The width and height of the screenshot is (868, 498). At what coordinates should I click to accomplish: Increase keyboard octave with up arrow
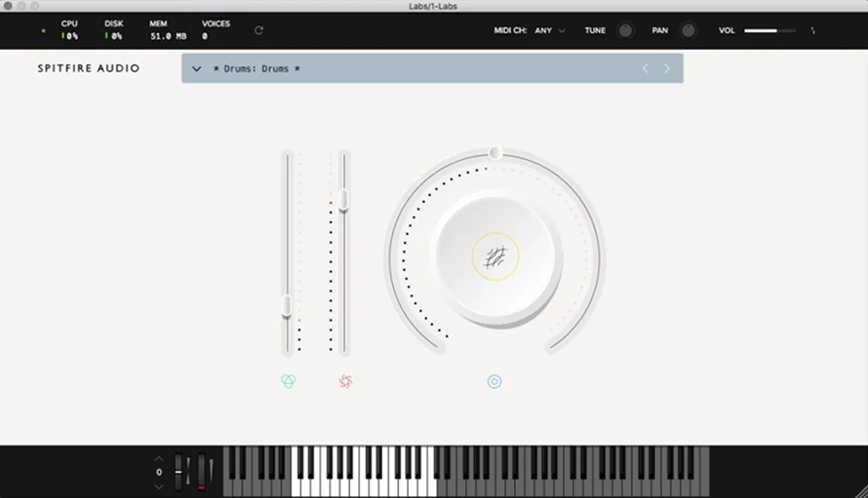(x=159, y=459)
